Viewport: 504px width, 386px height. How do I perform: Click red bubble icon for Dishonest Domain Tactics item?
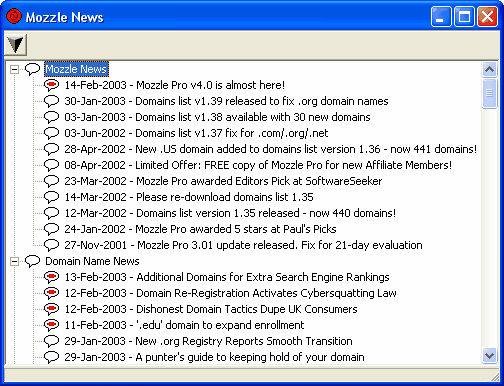[x=52, y=309]
